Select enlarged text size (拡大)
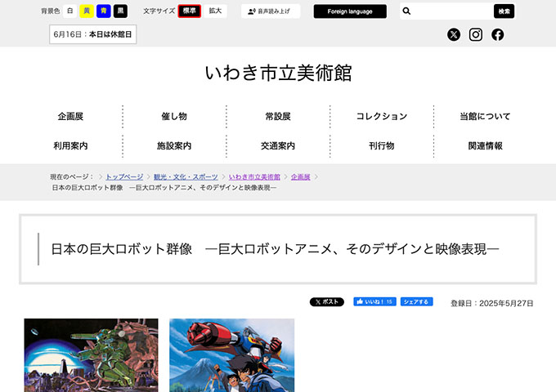Screen dimensions: 556x392 point(215,11)
